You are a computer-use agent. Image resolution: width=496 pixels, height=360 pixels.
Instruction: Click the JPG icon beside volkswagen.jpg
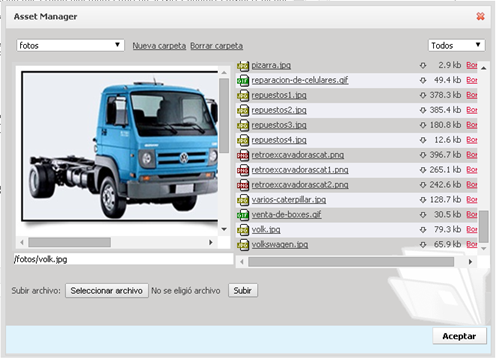coord(243,245)
